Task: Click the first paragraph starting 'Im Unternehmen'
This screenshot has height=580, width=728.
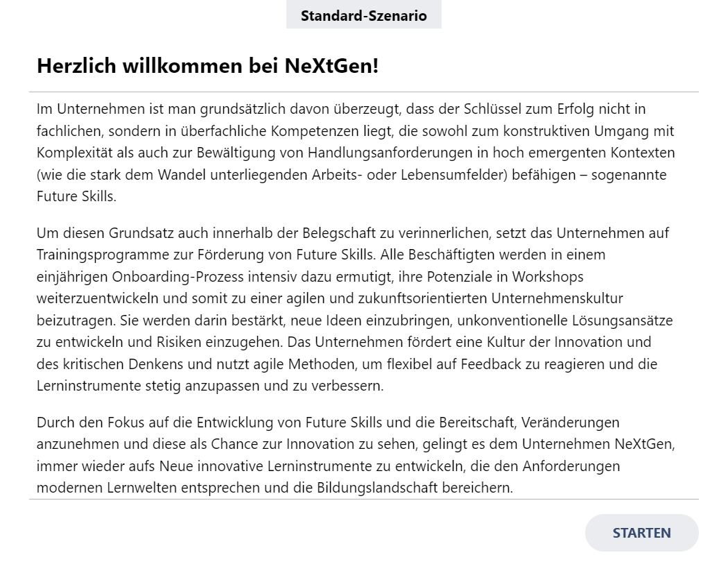Action: 356,153
